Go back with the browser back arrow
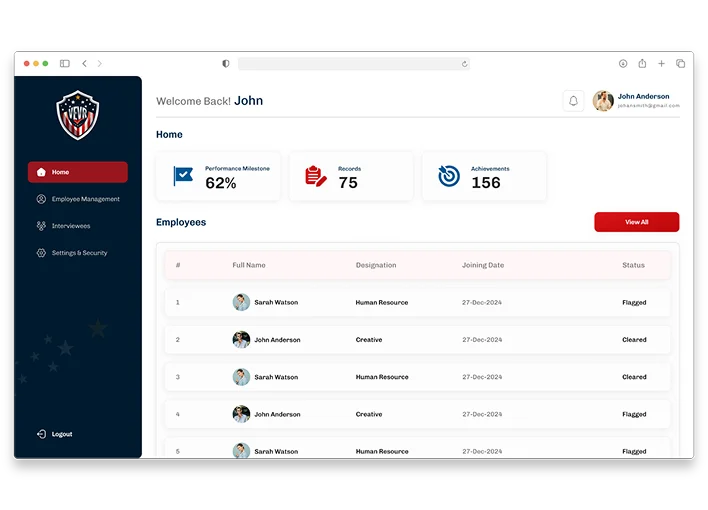708x510 pixels. tap(84, 63)
